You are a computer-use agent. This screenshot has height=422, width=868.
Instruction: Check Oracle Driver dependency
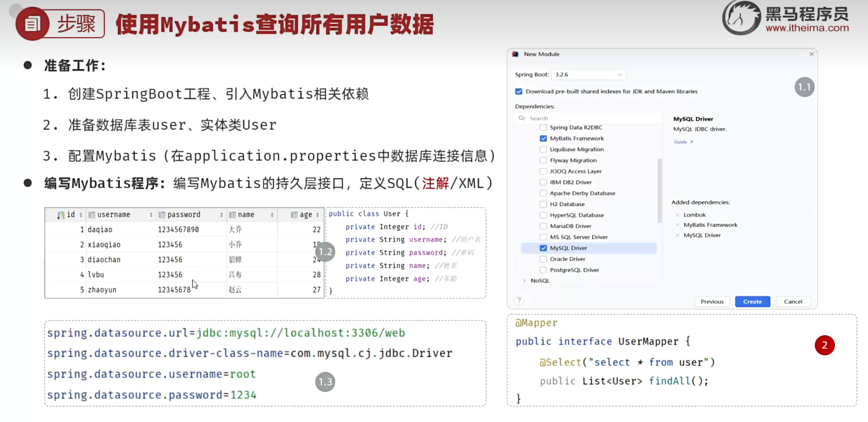(x=543, y=259)
